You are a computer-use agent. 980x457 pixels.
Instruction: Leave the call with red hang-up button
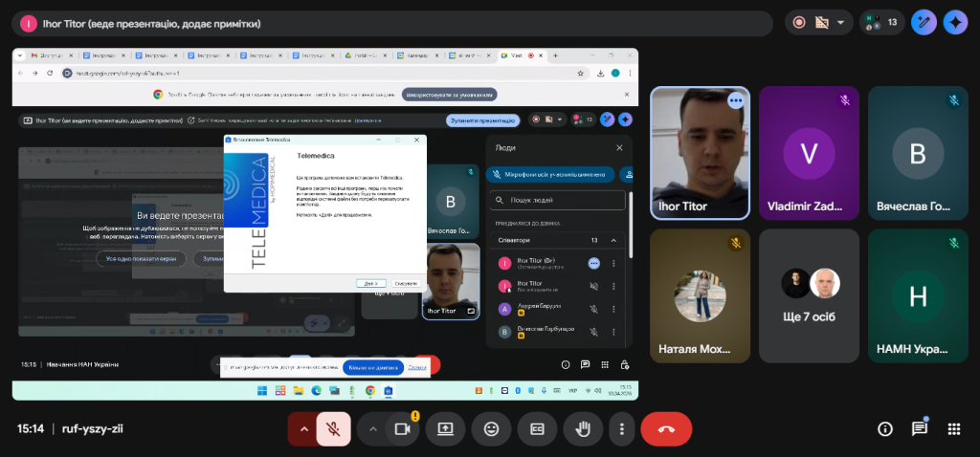click(666, 429)
